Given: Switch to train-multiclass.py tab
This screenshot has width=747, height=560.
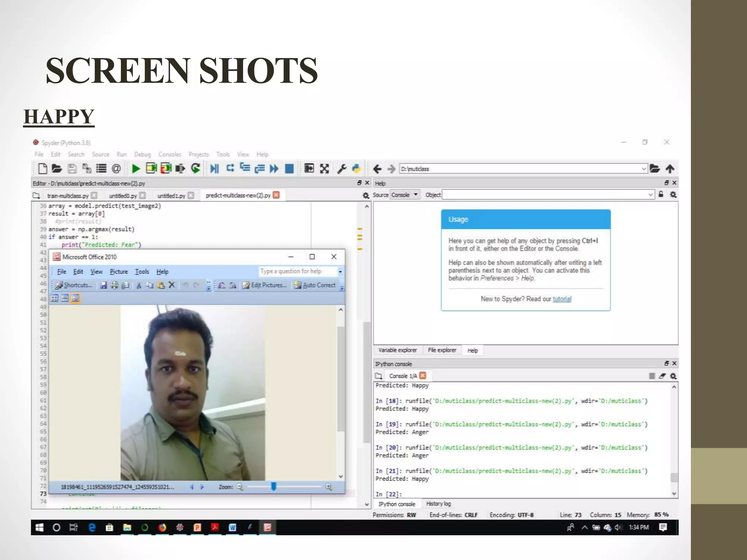Looking at the screenshot, I should tap(68, 196).
